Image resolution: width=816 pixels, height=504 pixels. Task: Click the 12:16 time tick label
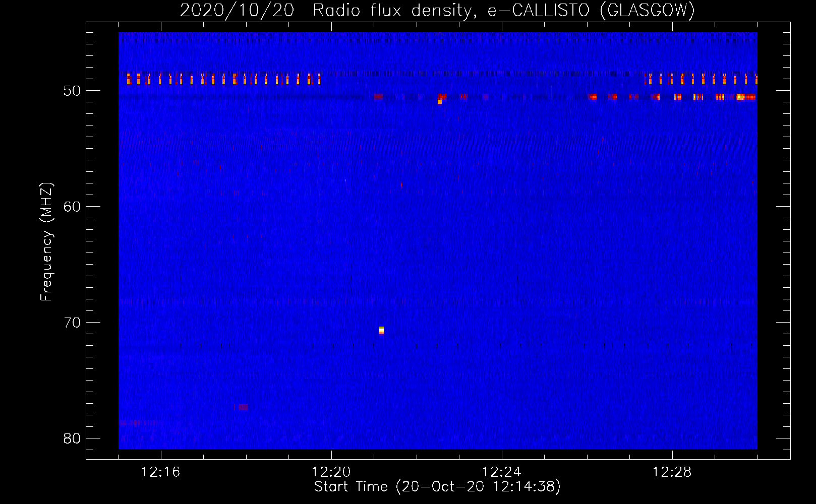(161, 472)
